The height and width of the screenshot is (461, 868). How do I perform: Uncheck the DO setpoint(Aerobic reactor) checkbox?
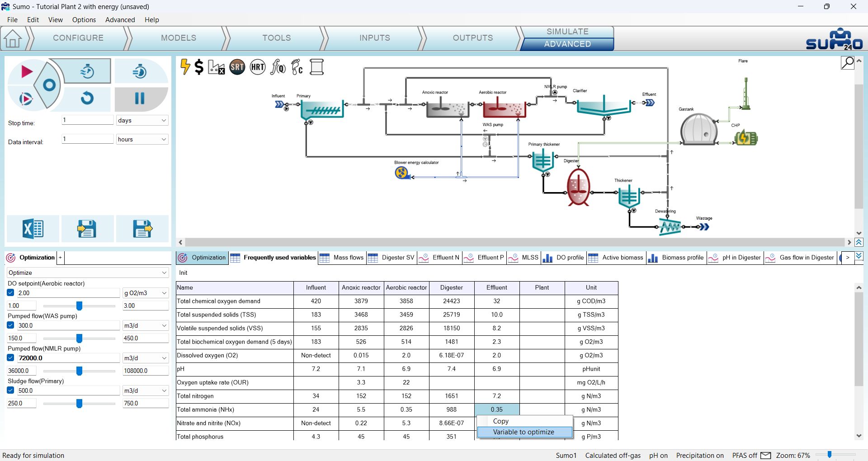point(11,293)
